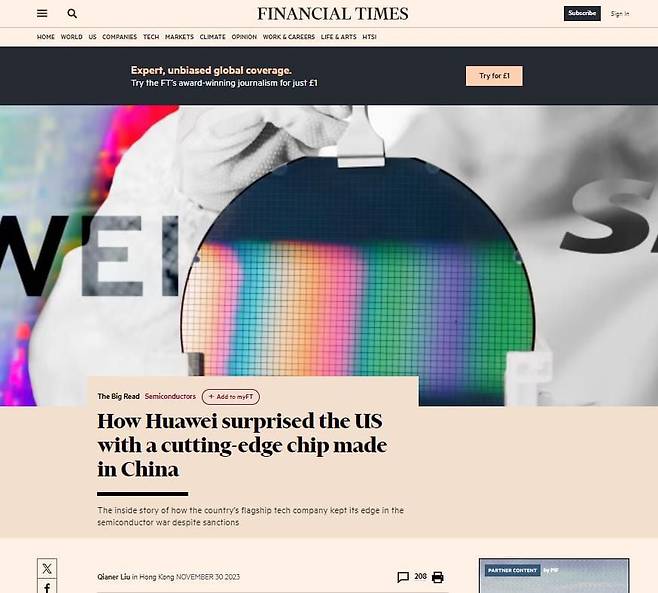Share article on X (Twitter)
658x593 pixels.
point(47,569)
